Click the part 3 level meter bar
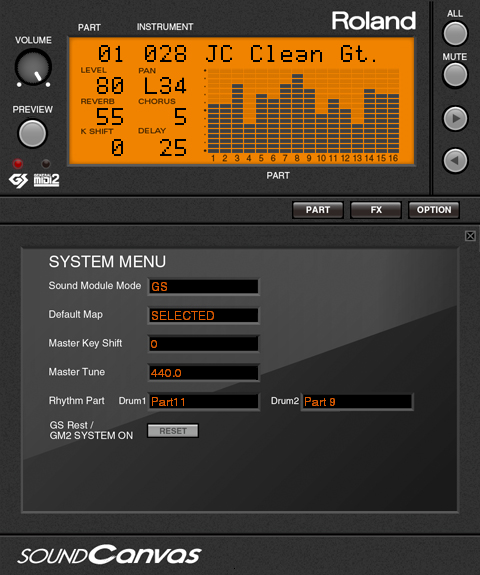Screen dimensions: 480x575 click(237, 118)
